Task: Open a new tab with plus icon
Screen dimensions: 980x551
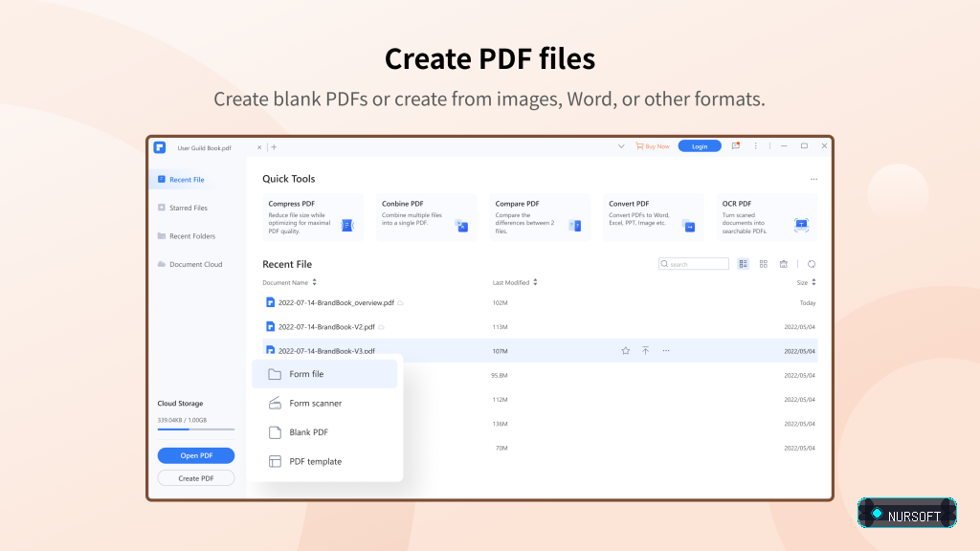Action: click(x=274, y=147)
